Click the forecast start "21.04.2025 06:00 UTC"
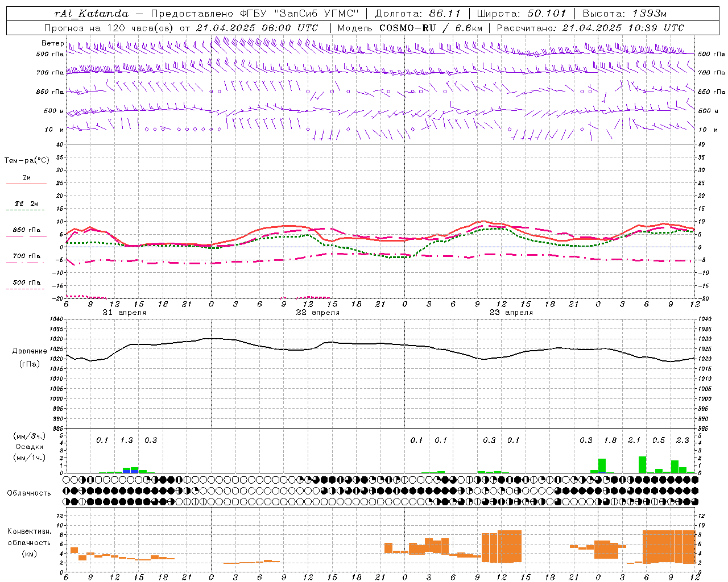Viewport: 728px width, 582px height. pyautogui.click(x=257, y=28)
